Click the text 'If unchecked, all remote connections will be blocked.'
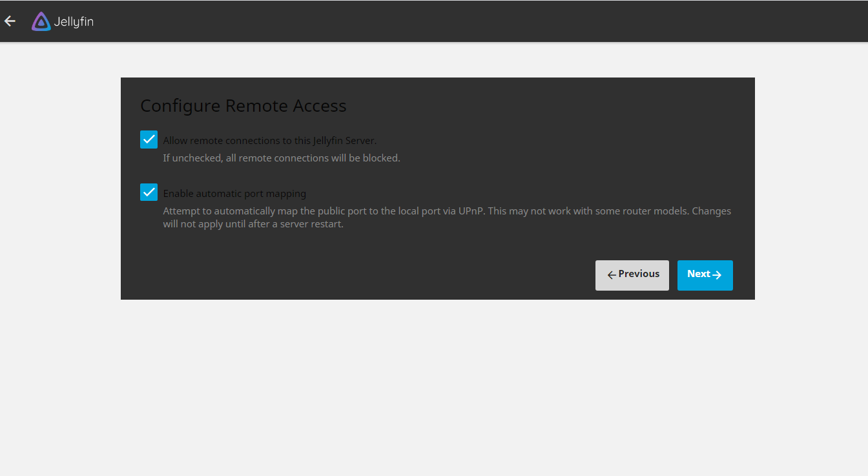The width and height of the screenshot is (868, 476). tap(282, 158)
